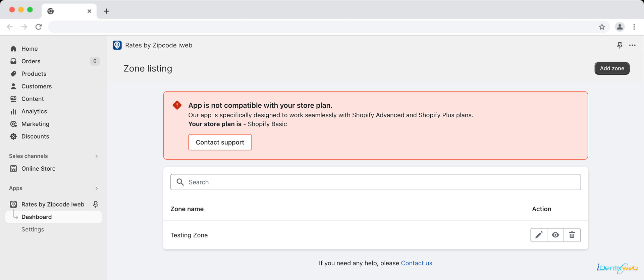Open the browser profile icon
Screen dimensions: 644x280
(620, 27)
